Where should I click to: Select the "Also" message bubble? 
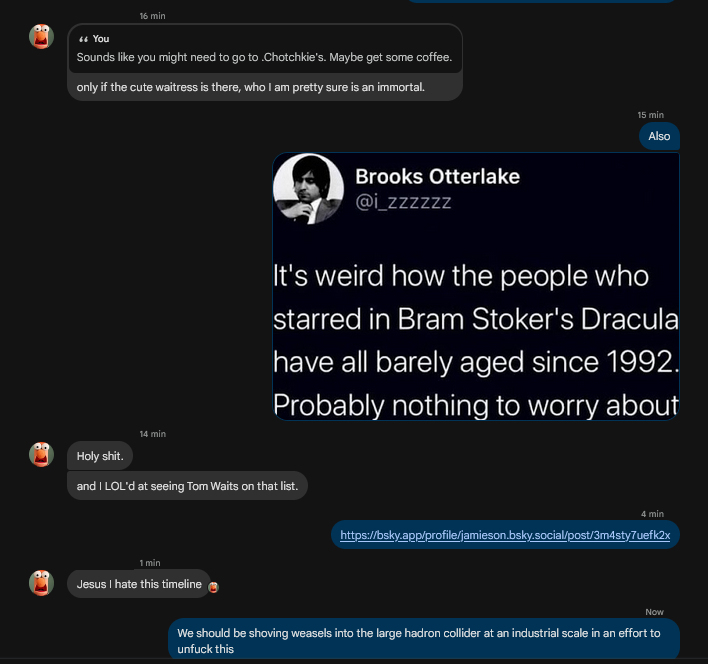point(659,136)
